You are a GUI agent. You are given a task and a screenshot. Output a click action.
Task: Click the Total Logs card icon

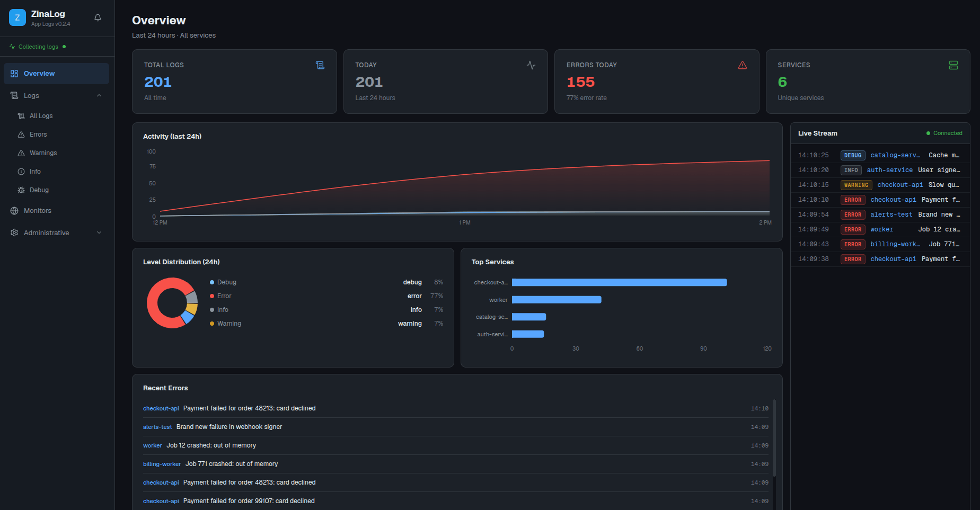coord(320,65)
